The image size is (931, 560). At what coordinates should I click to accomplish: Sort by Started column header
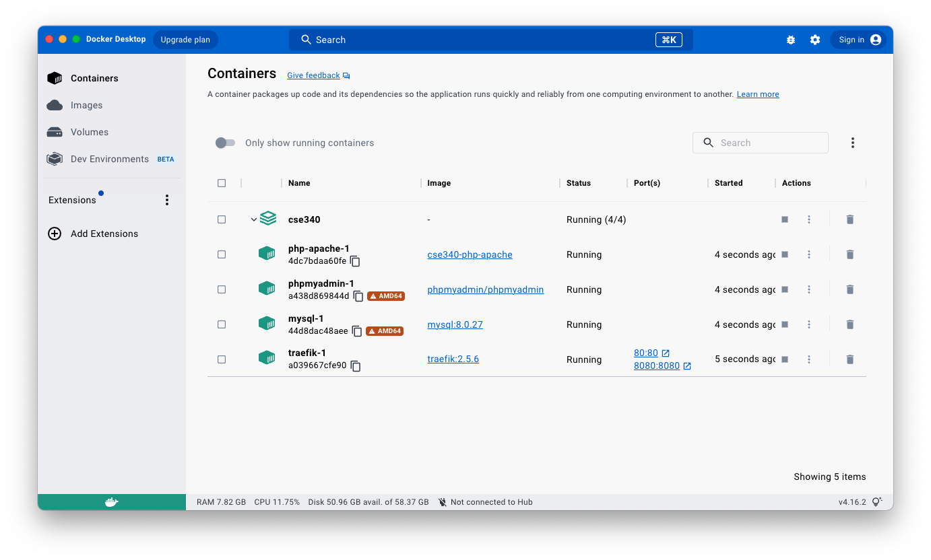point(729,183)
